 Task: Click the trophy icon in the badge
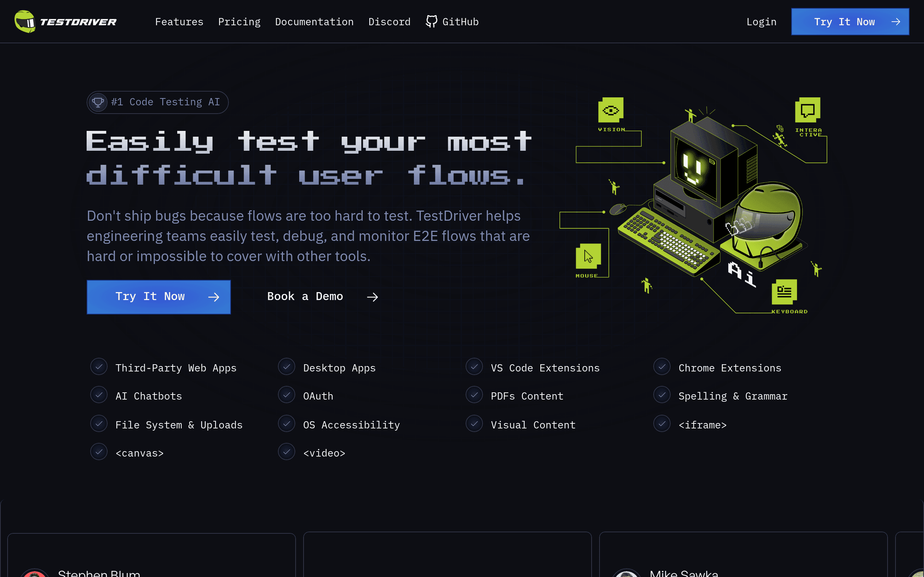(98, 102)
